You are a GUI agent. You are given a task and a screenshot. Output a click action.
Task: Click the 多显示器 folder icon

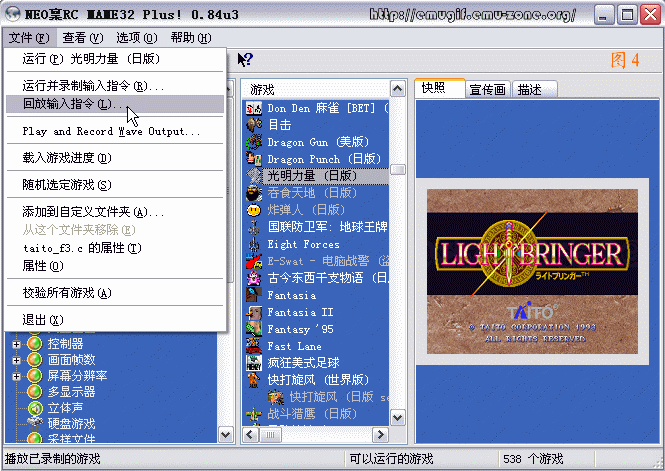(x=35, y=392)
